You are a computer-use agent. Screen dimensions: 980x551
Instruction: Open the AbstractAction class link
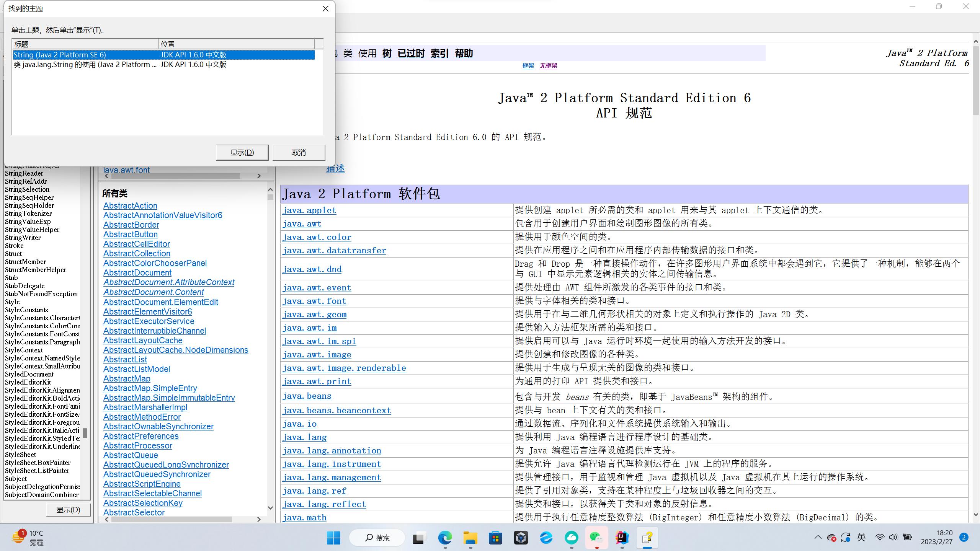130,206
